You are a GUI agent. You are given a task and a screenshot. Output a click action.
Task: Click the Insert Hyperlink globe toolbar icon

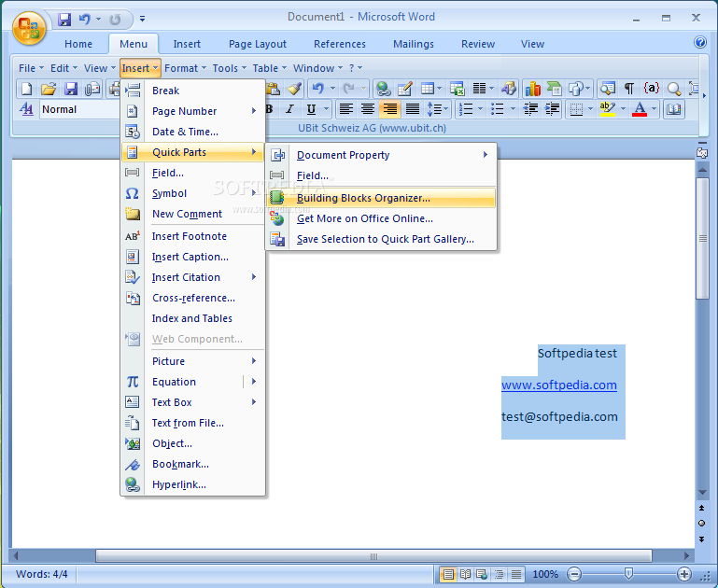click(x=383, y=89)
